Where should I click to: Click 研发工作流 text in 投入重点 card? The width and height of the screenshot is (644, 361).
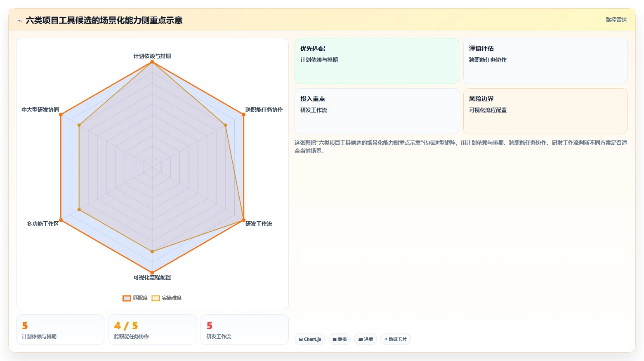(x=314, y=110)
